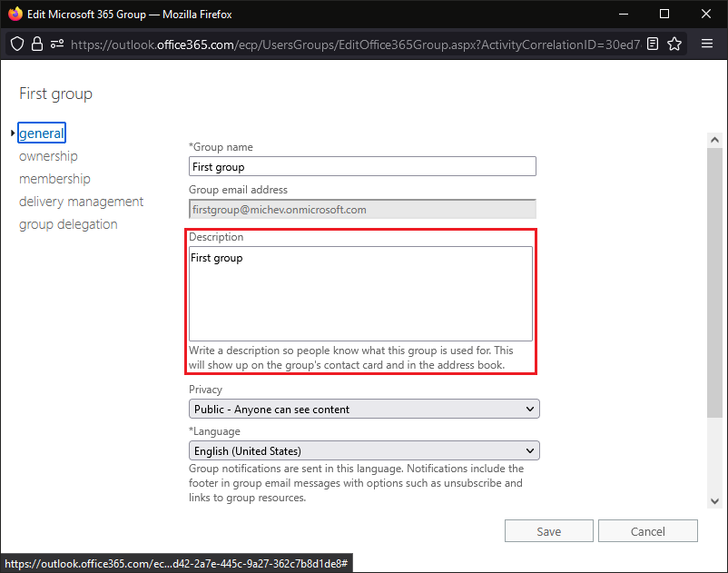Open the delivery management settings
Viewport: 728px width, 573px height.
(81, 202)
